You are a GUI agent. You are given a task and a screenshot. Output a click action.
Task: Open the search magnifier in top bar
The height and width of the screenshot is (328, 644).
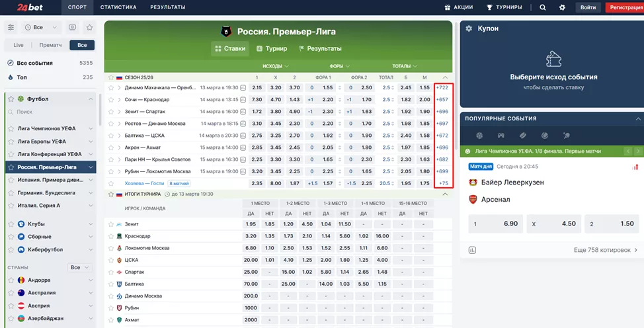[x=543, y=7]
